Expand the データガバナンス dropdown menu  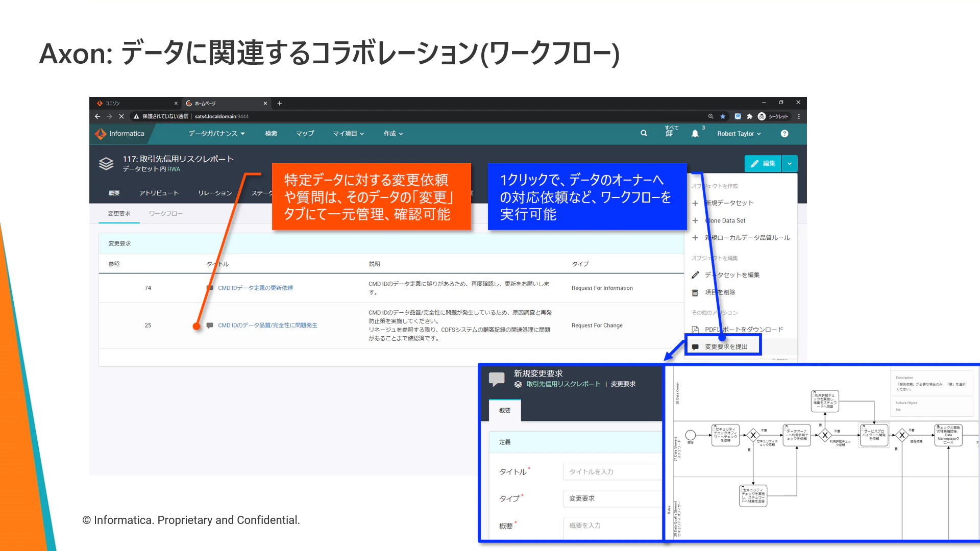tap(216, 134)
